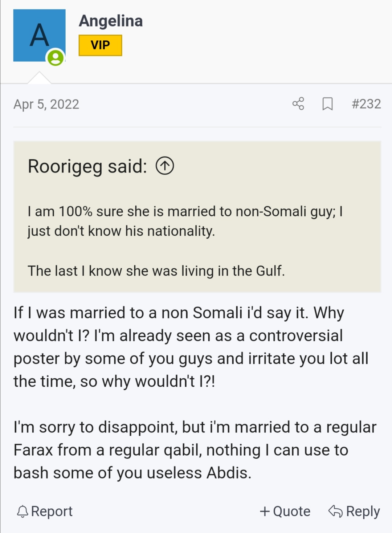Open the Angelina username profile link

point(111,21)
